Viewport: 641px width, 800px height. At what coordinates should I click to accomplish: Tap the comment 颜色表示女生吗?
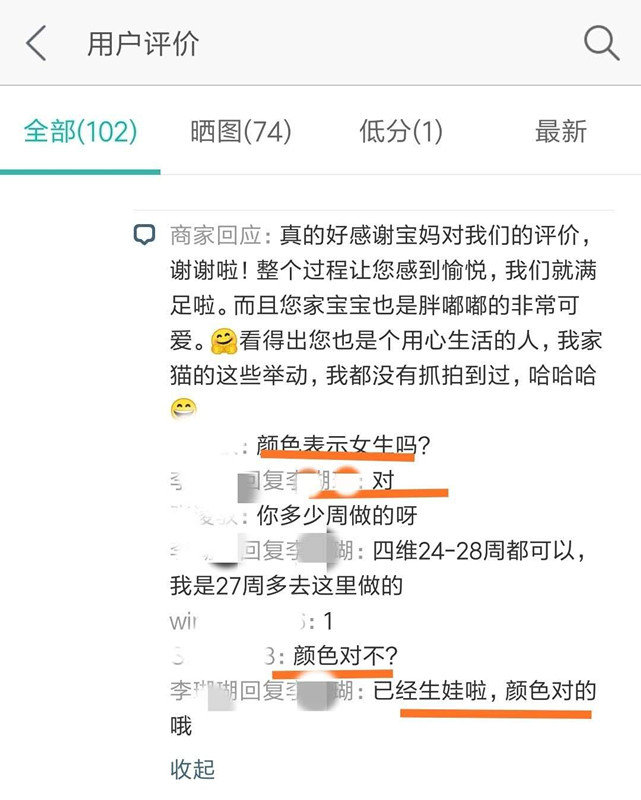click(343, 445)
